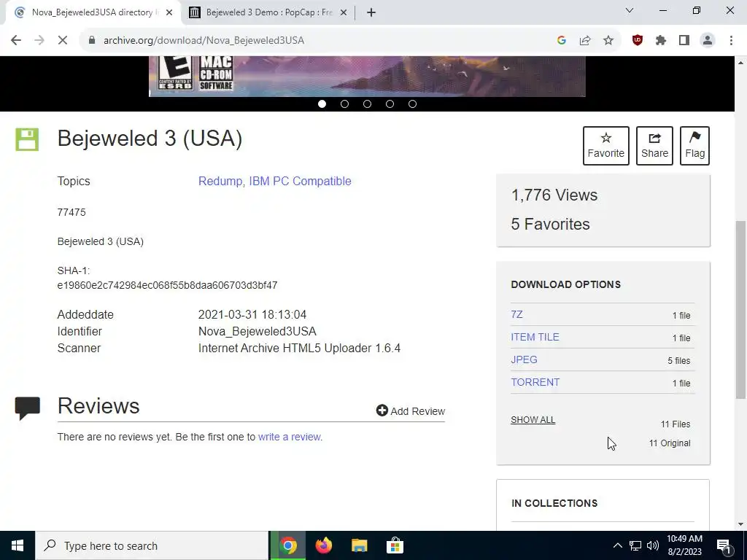Click the padlock site info icon
Screen dimensions: 747x560
(92, 41)
